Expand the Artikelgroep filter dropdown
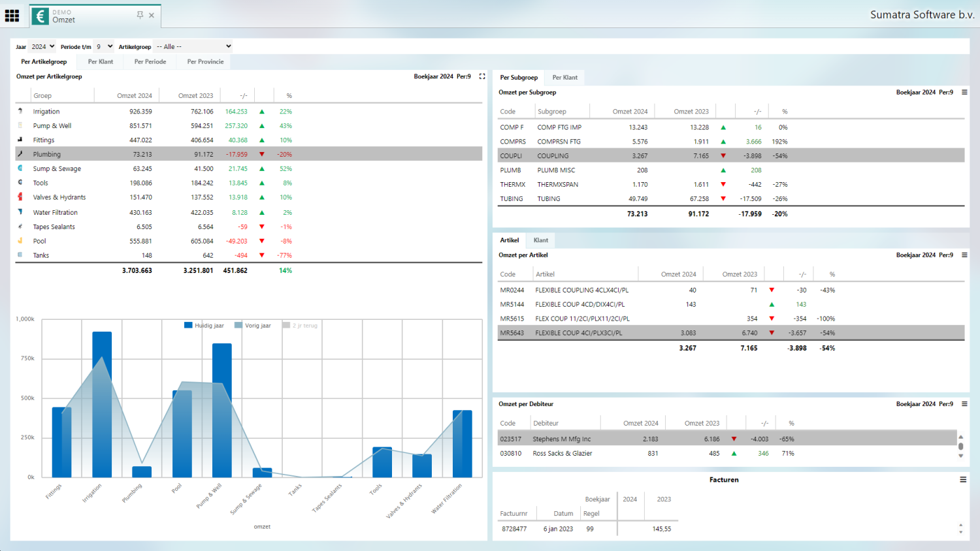 [x=193, y=46]
